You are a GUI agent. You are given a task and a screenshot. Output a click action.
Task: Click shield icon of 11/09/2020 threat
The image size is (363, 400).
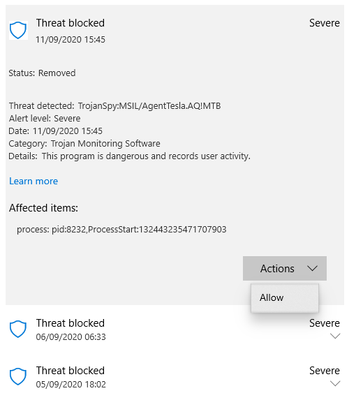coord(18,30)
